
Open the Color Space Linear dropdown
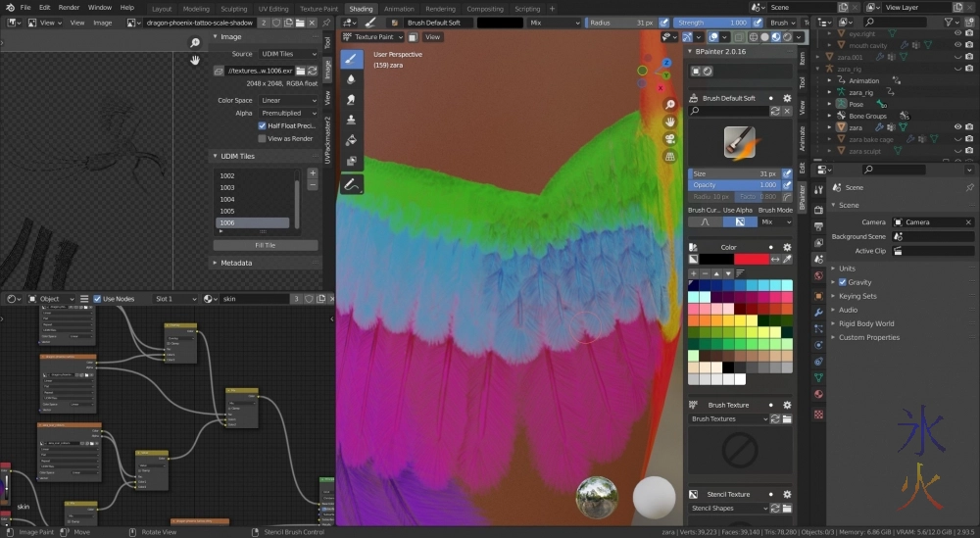(288, 100)
